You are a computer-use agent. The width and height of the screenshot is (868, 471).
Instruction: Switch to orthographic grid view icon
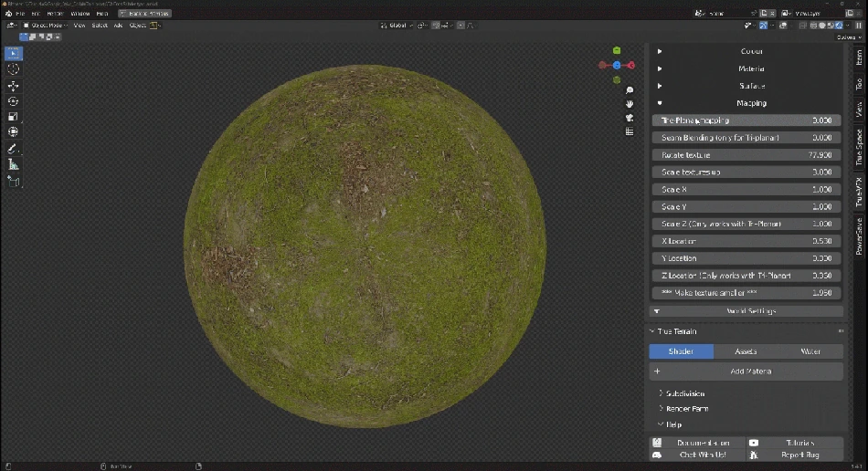pyautogui.click(x=630, y=131)
